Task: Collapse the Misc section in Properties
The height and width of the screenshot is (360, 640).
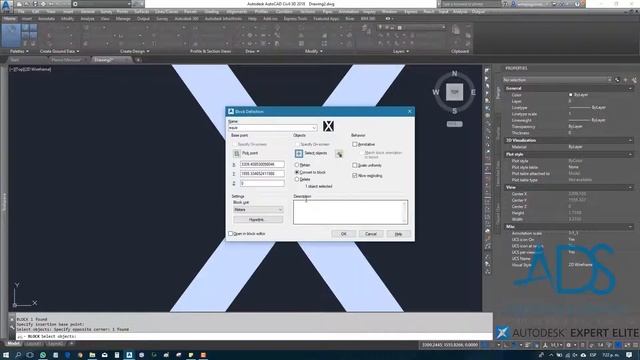Action: click(x=630, y=227)
